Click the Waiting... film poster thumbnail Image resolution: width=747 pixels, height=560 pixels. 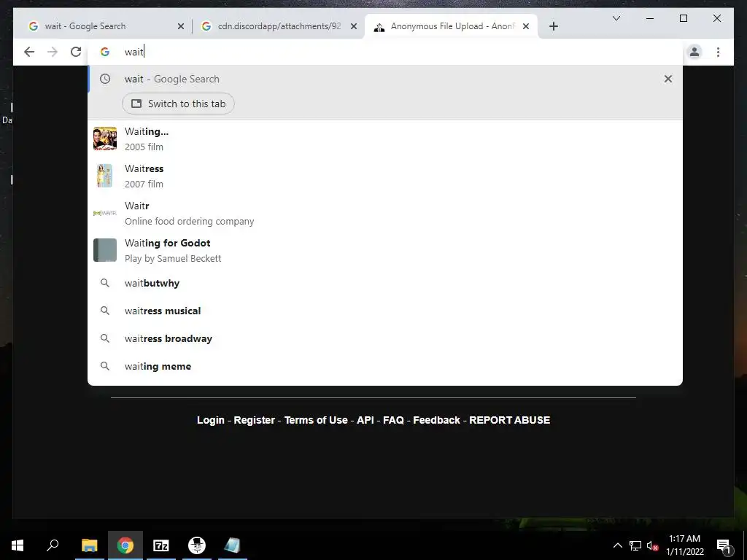coord(105,139)
